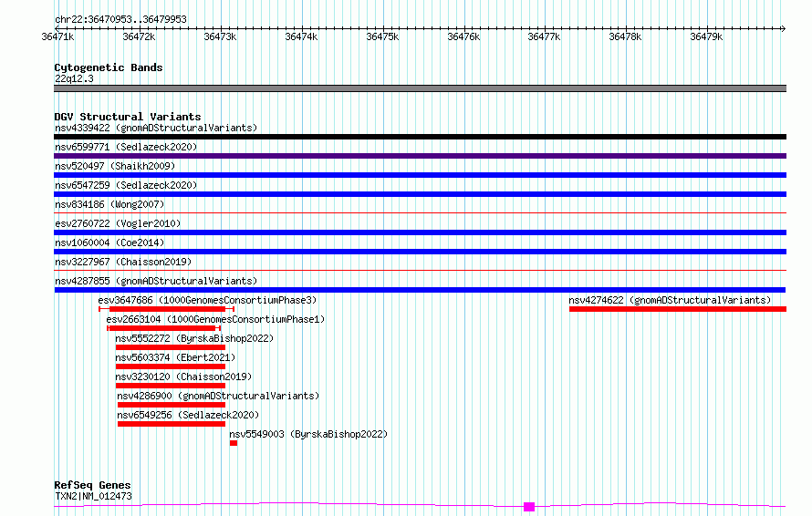Click nsv3230120 (Chaisson2019) red bar

click(171, 386)
